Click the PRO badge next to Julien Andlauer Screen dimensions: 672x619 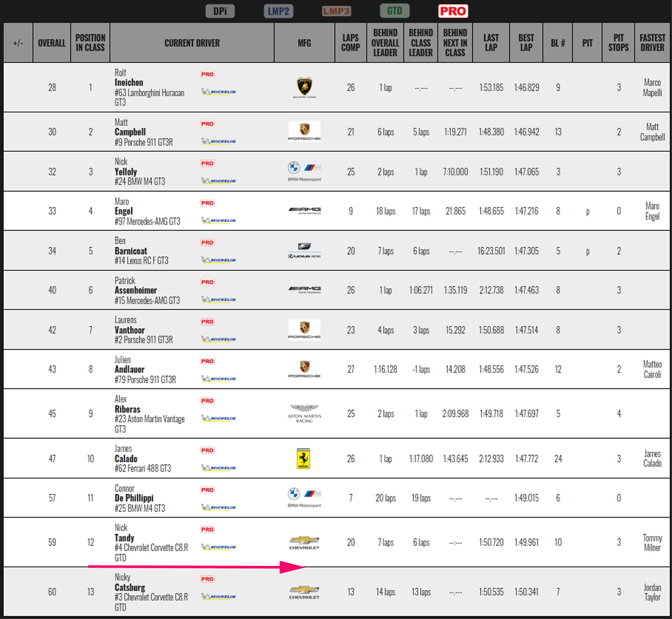tap(208, 361)
